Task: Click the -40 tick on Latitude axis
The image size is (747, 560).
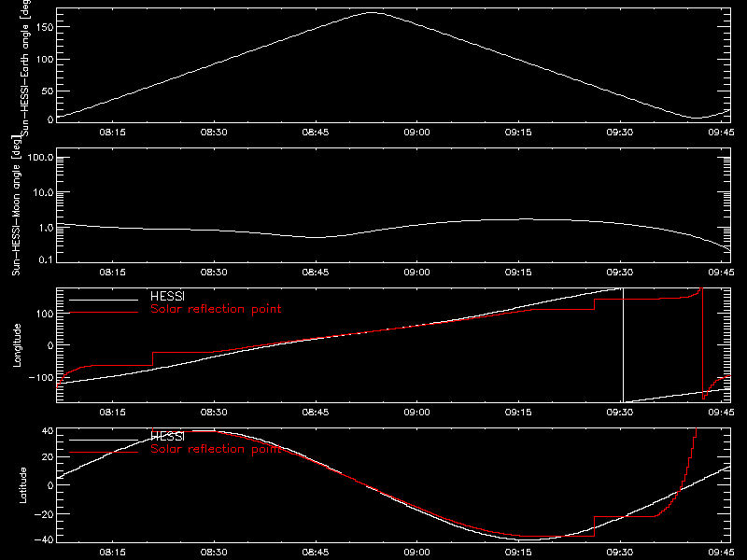Action: tap(44, 540)
